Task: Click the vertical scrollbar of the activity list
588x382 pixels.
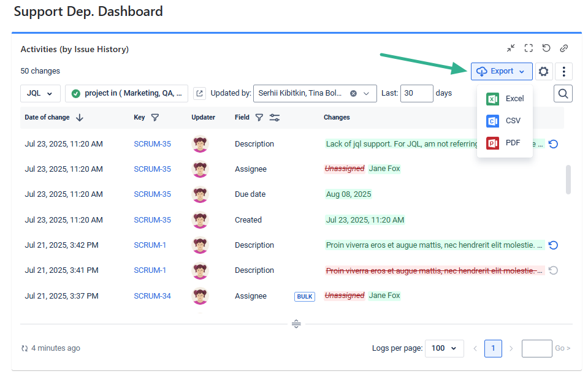Action: click(x=568, y=179)
